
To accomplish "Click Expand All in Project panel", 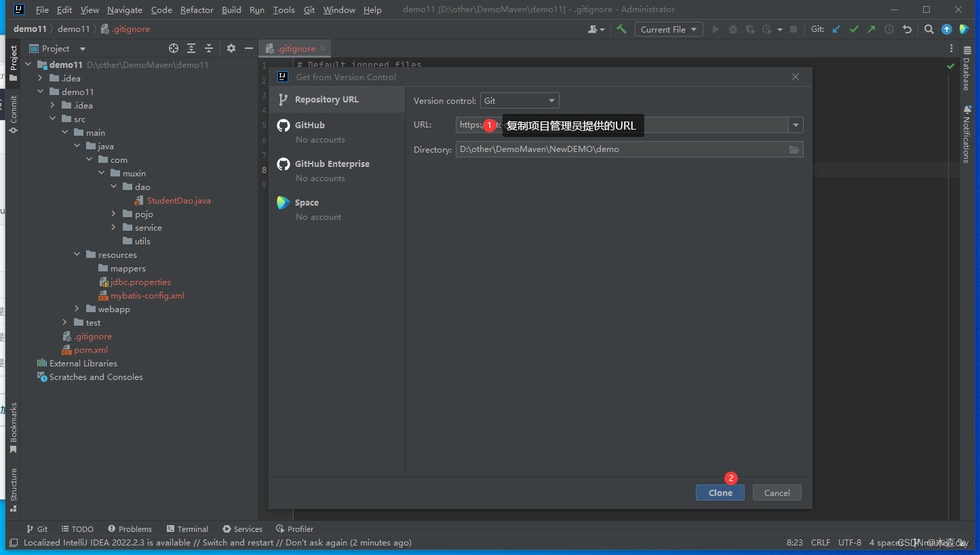I will coord(191,48).
